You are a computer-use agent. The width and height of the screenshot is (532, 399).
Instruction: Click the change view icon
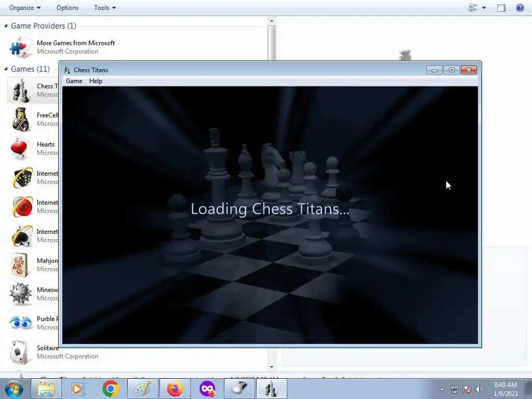[473, 8]
